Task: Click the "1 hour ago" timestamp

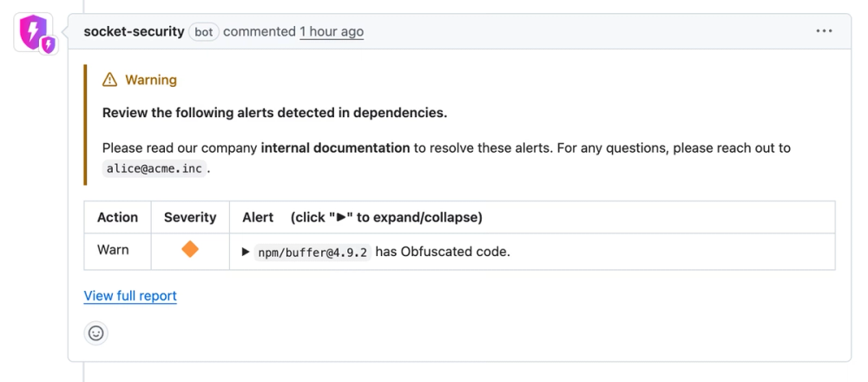Action: point(332,31)
